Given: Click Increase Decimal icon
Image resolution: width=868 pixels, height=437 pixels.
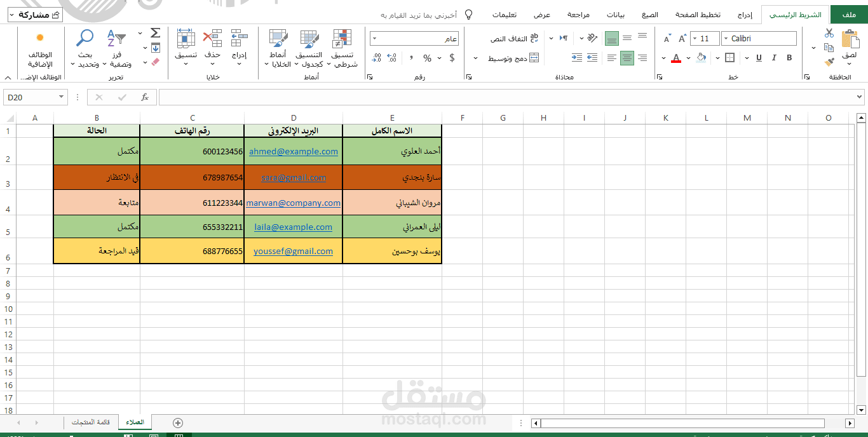Looking at the screenshot, I should [391, 58].
